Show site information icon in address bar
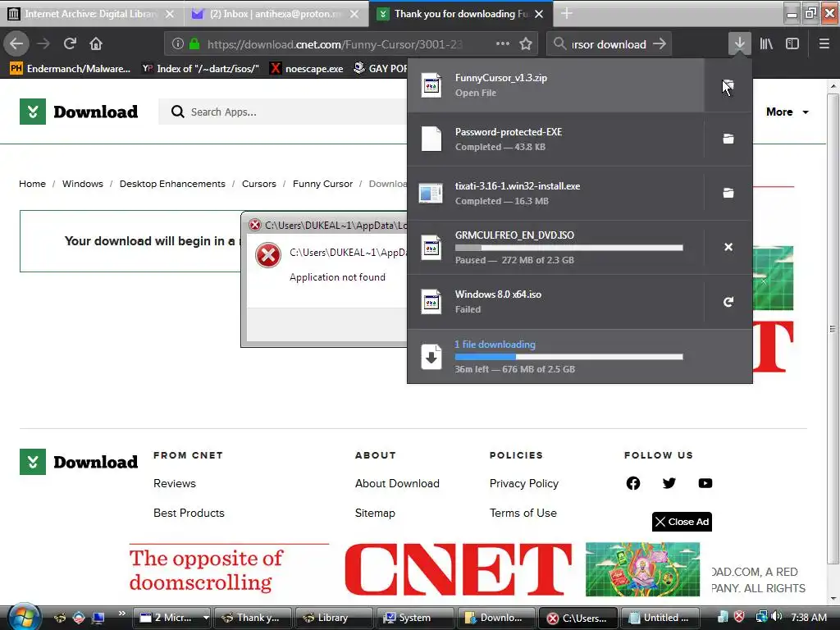840x630 pixels. coord(178,44)
